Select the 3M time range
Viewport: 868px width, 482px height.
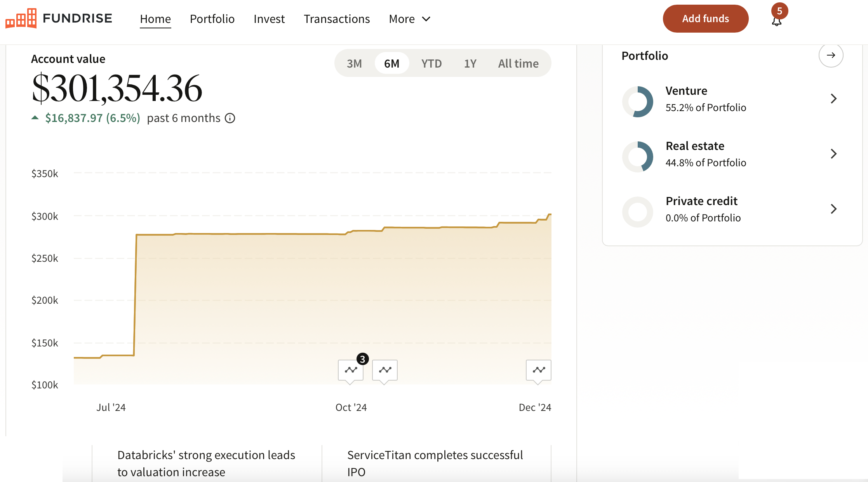354,63
